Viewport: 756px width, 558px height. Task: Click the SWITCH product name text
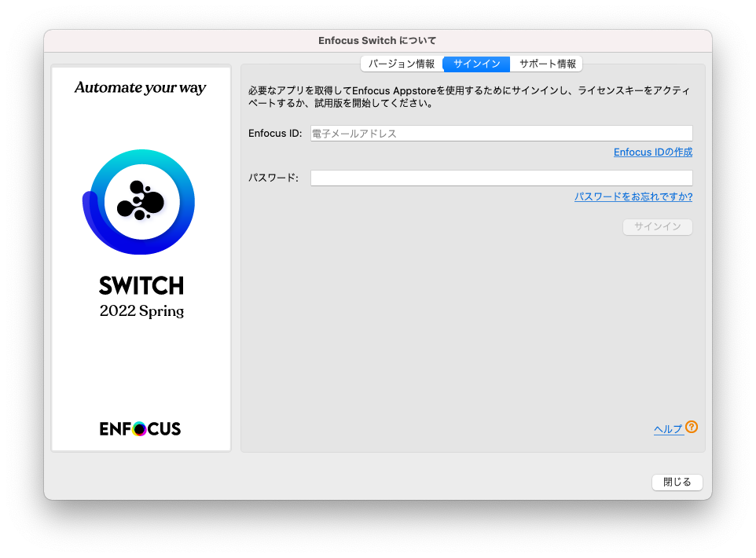141,285
